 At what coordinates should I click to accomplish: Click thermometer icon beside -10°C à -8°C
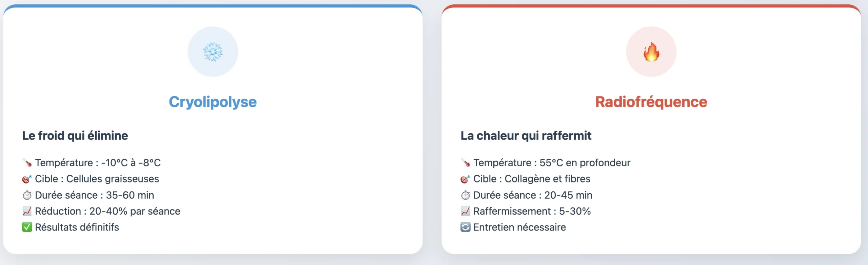pos(27,163)
